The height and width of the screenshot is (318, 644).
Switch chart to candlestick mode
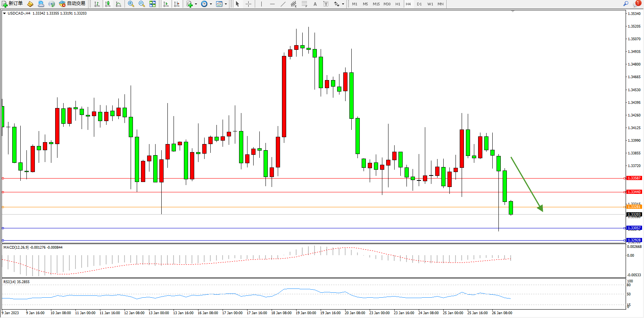[x=108, y=4]
